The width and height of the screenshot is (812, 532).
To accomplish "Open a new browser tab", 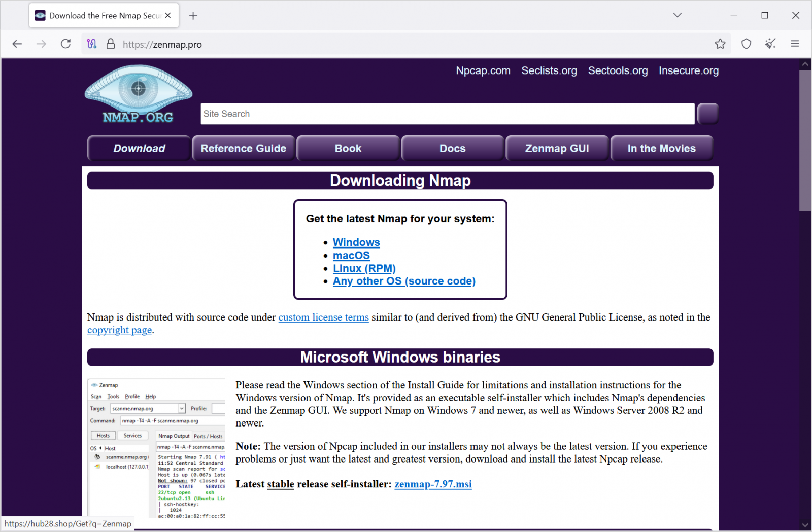I will (193, 16).
